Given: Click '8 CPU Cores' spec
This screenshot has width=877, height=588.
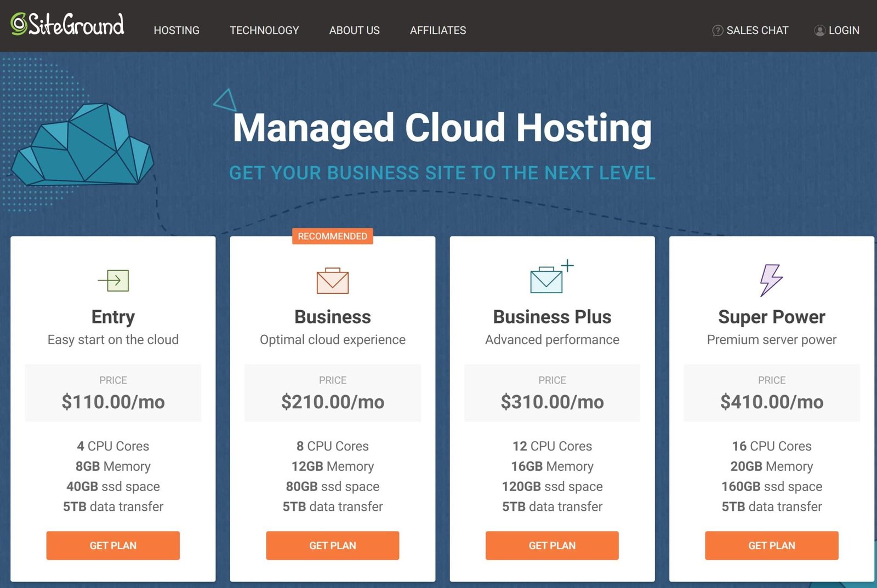Looking at the screenshot, I should pos(333,446).
